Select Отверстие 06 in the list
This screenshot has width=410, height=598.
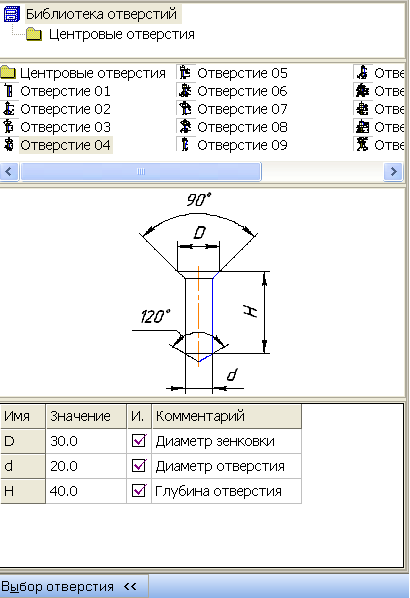[x=242, y=91]
